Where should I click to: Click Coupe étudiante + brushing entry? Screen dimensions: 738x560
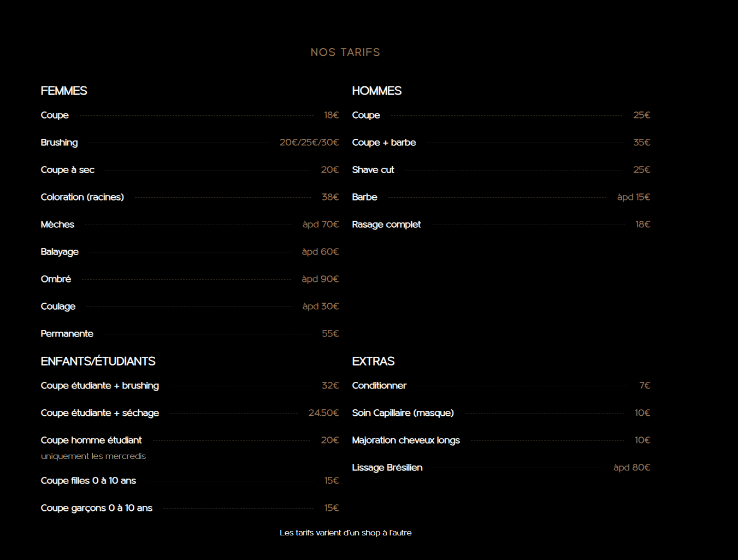point(99,386)
